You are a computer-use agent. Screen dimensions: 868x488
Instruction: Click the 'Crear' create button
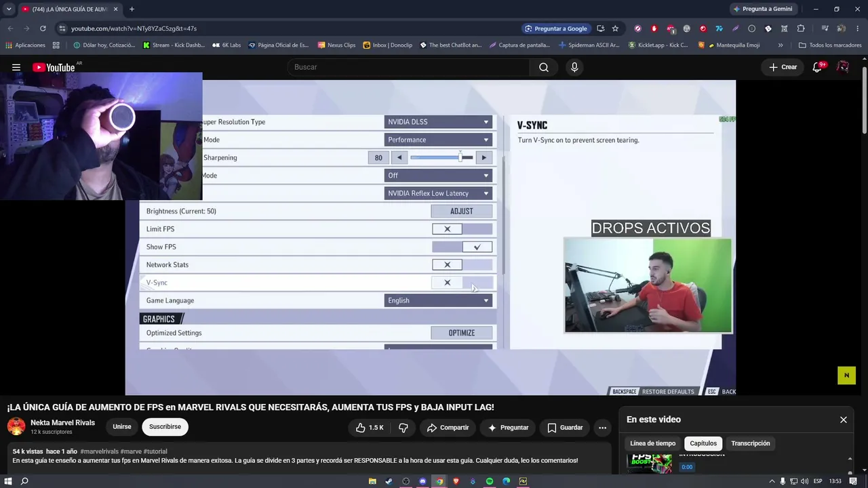pos(783,67)
